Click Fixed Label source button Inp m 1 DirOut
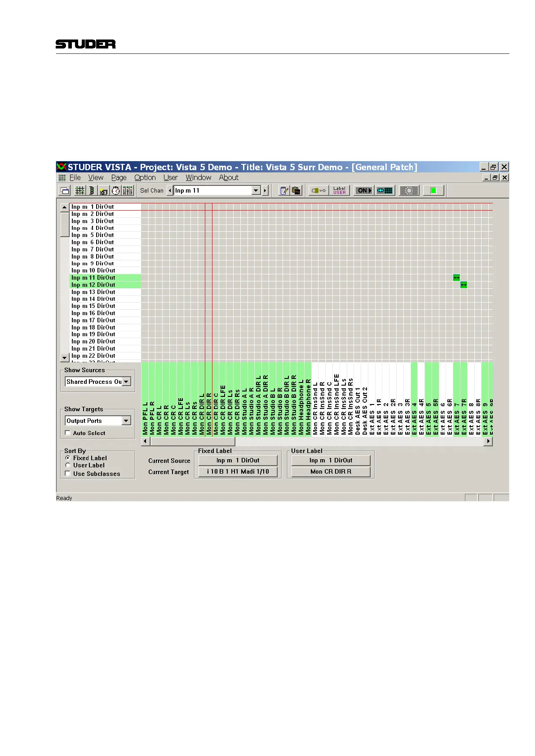Viewport: 535px width, 756px height. click(x=238, y=460)
